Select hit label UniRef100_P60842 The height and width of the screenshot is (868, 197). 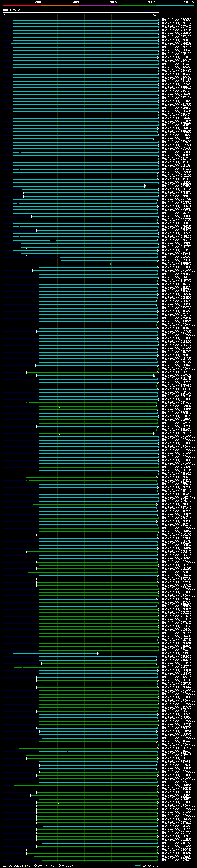tap(177, 650)
